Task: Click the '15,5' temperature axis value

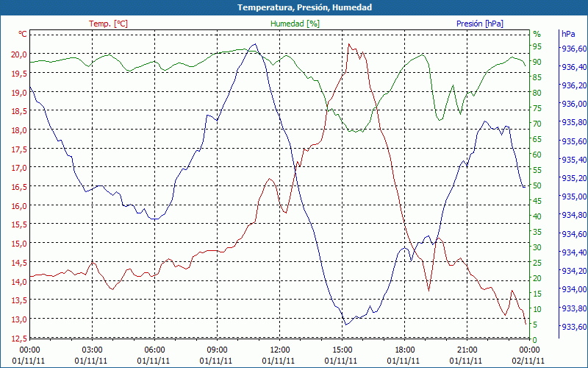Action: click(x=19, y=224)
